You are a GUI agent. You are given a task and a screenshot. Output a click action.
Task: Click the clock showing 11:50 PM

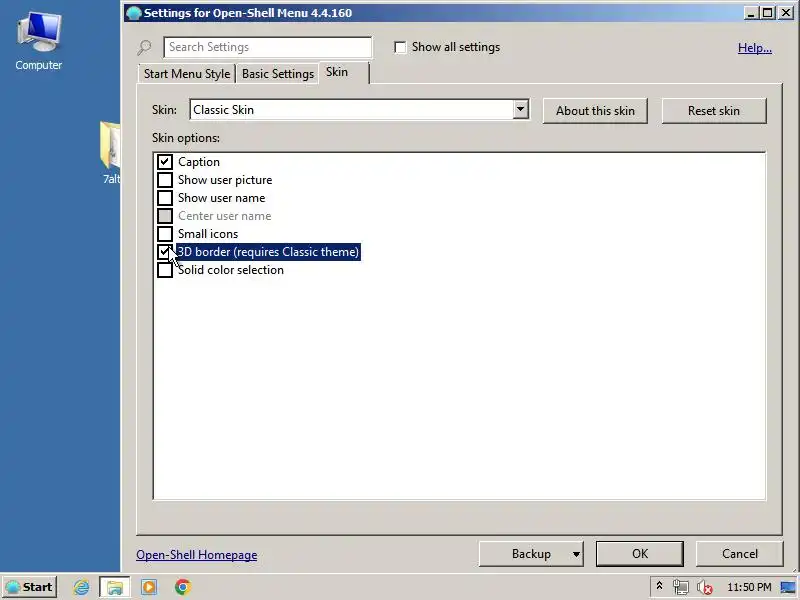[749, 587]
